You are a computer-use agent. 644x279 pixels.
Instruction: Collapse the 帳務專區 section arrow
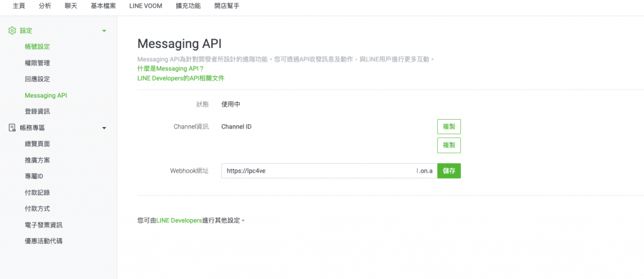[104, 128]
